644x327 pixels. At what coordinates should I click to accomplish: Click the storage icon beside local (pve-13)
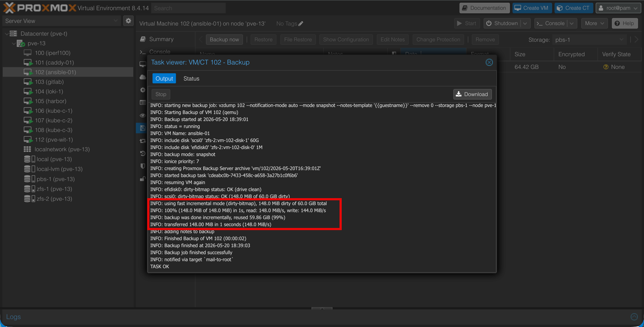29,159
